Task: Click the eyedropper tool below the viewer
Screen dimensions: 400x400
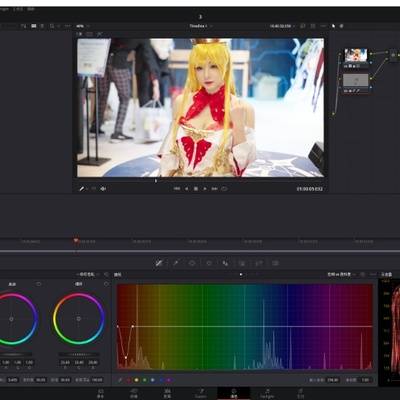Action: click(x=82, y=189)
